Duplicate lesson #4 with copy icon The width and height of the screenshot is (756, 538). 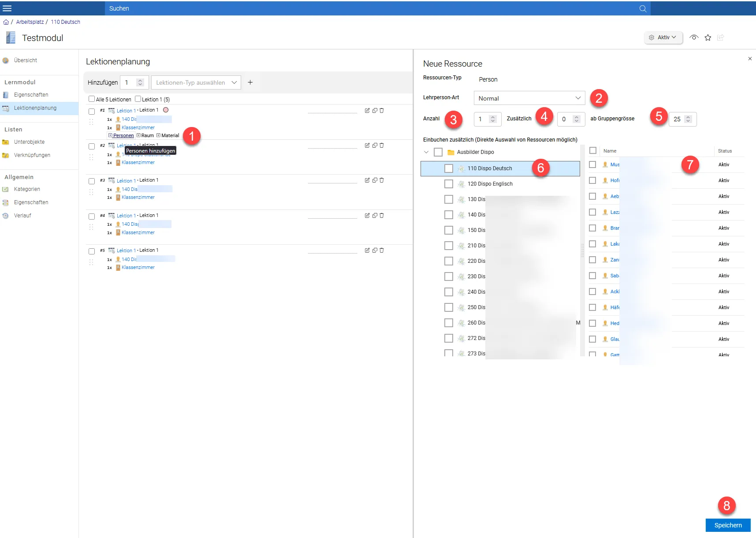pyautogui.click(x=375, y=216)
